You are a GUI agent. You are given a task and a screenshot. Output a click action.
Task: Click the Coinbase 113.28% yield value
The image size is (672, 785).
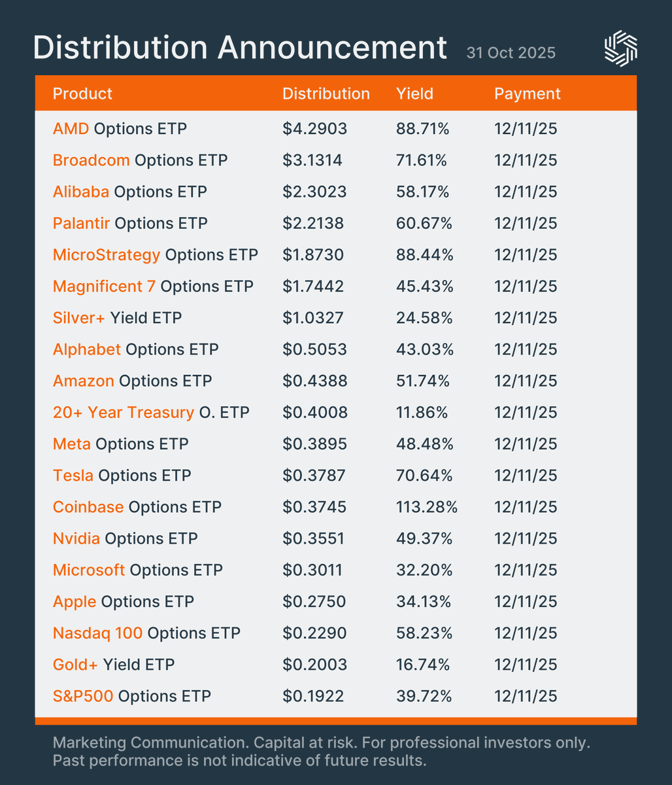426,507
